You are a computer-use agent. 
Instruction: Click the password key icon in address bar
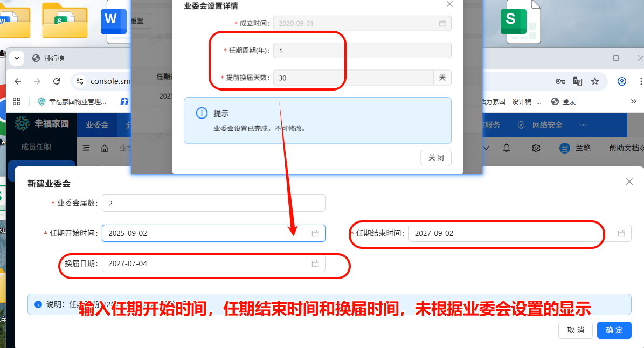(559, 81)
